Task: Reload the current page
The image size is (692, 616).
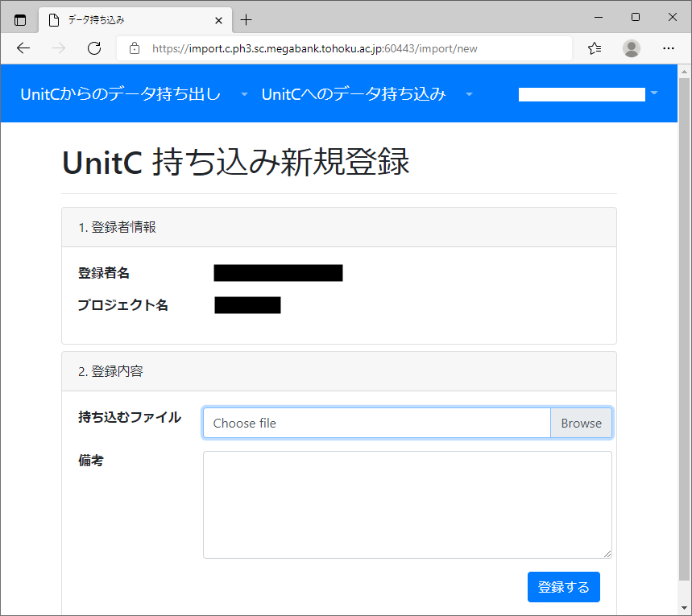Action: [x=94, y=48]
